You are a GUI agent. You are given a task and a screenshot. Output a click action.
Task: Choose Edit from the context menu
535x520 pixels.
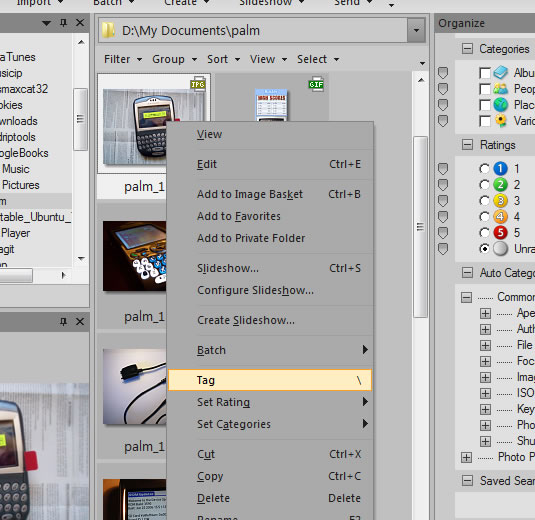270,164
